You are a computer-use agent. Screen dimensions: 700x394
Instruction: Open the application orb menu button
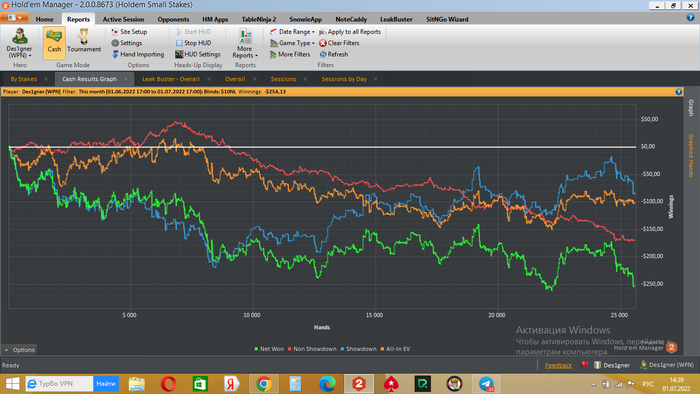[x=15, y=18]
